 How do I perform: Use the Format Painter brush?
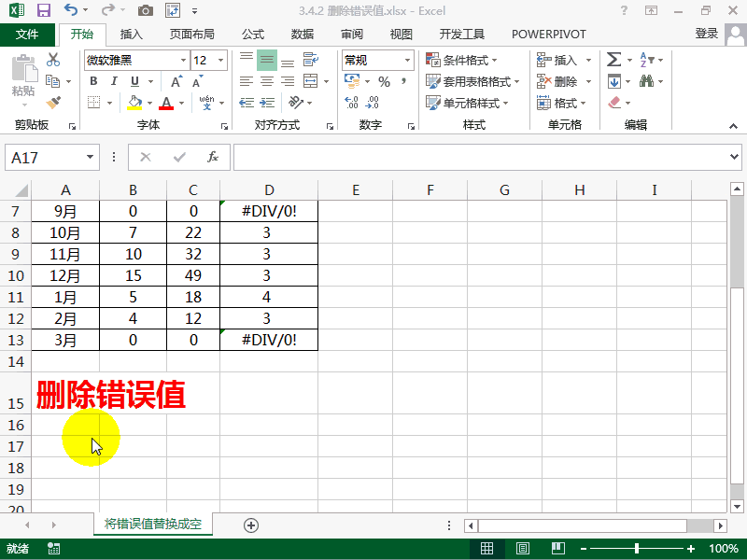coord(53,103)
